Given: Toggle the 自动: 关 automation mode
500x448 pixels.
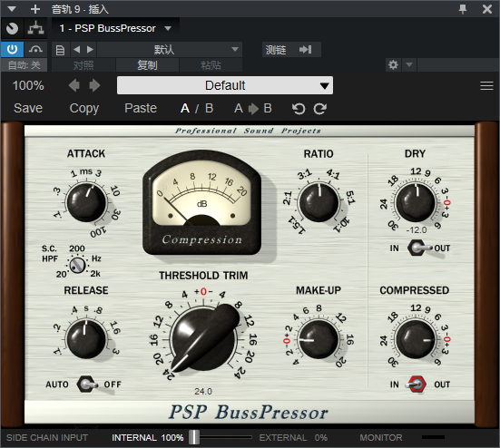Looking at the screenshot, I should click(x=24, y=65).
